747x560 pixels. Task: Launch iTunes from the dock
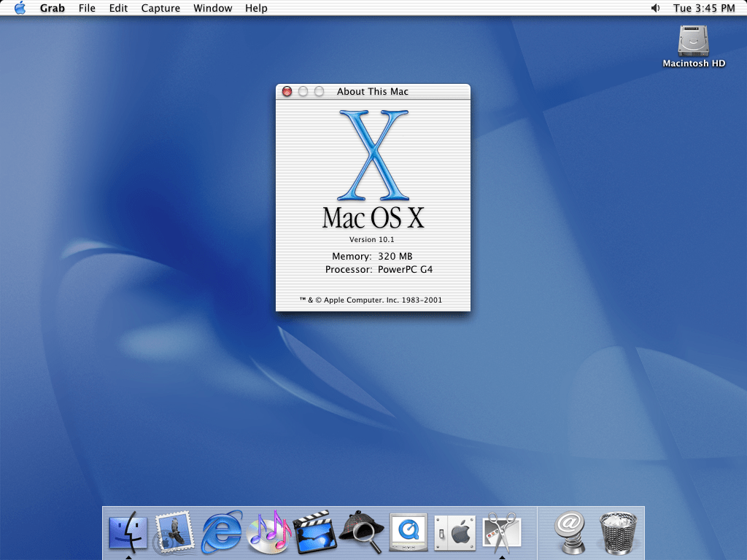[x=269, y=534]
